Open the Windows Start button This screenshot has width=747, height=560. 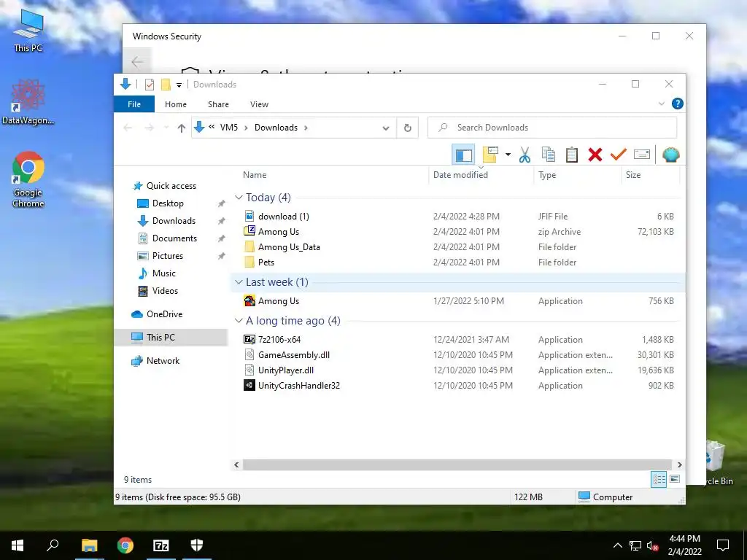point(18,545)
